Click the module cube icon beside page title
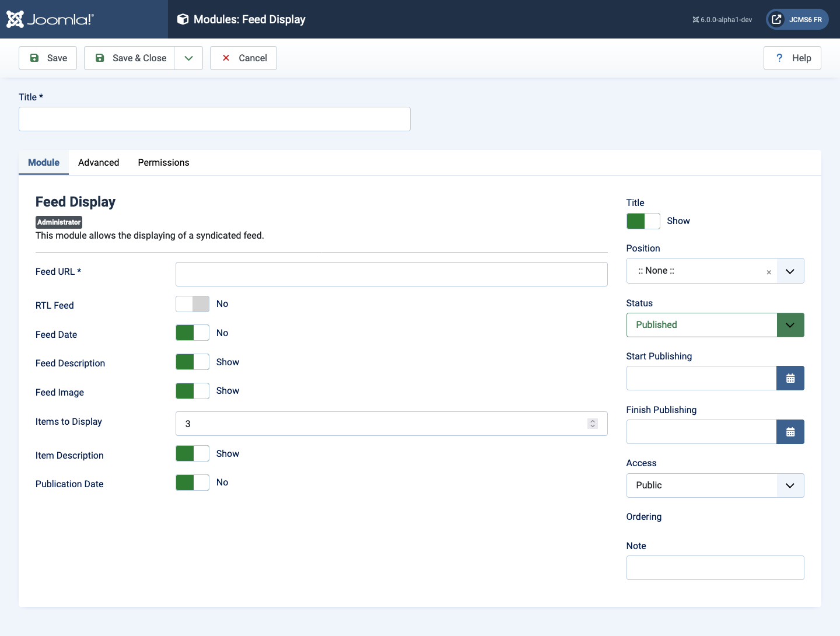 pyautogui.click(x=183, y=19)
